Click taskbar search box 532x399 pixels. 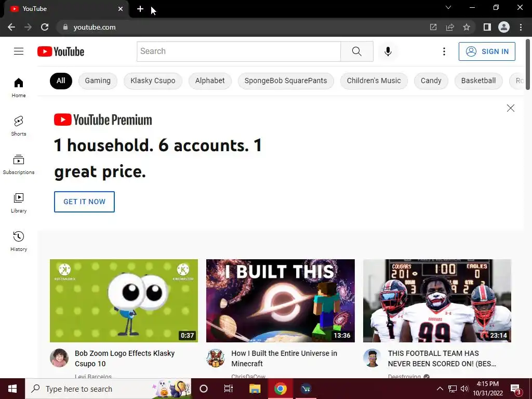tap(108, 389)
